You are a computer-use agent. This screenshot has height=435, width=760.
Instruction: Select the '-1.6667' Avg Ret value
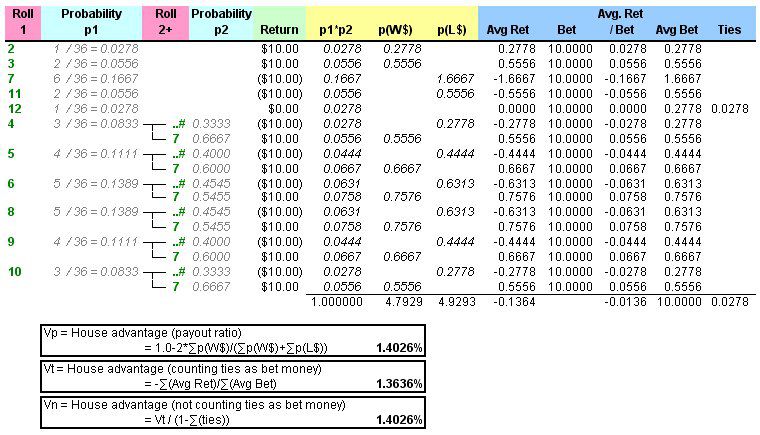click(514, 79)
